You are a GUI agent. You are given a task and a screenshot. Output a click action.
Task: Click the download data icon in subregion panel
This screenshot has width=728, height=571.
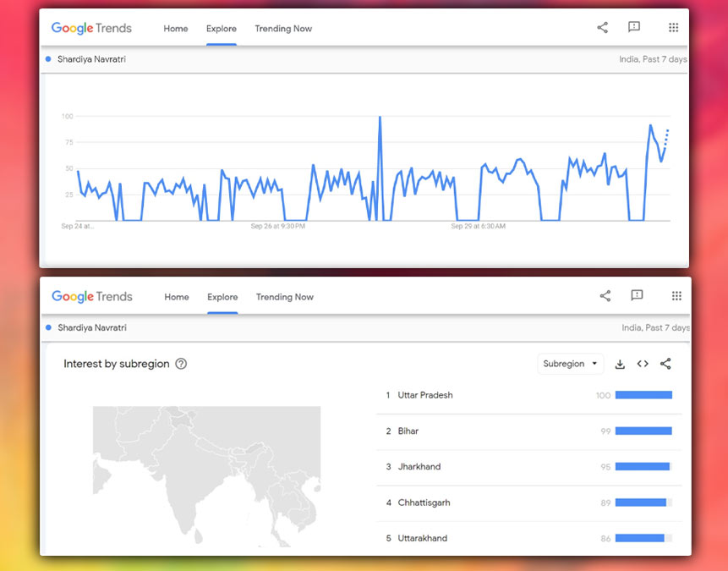(620, 364)
